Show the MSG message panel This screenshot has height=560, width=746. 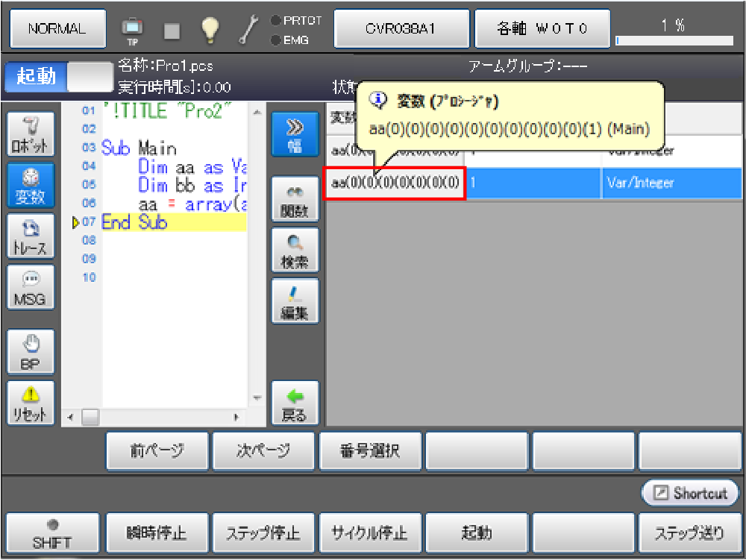(31, 288)
